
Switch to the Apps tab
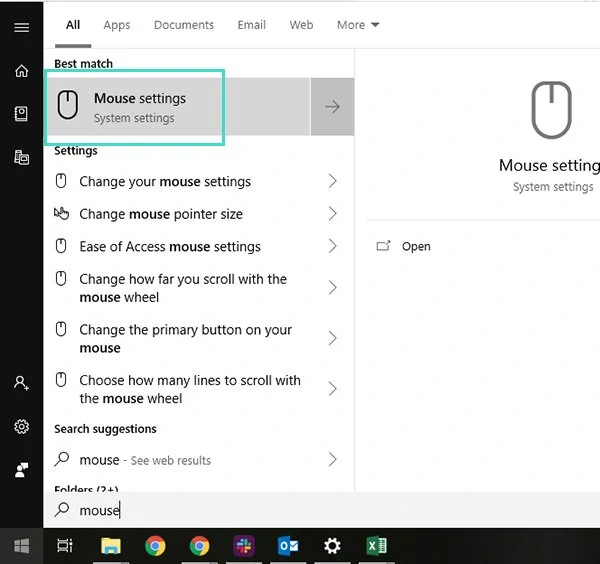[x=117, y=25]
